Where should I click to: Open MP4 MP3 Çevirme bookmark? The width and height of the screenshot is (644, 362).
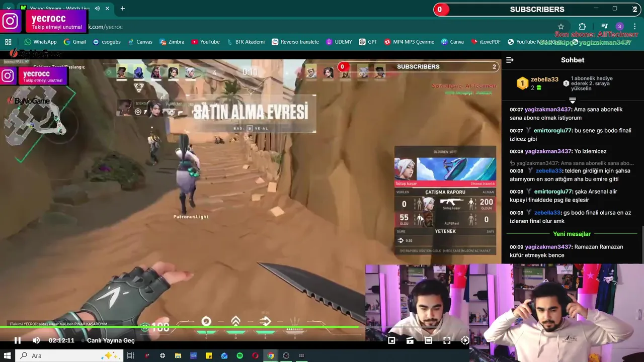[409, 42]
